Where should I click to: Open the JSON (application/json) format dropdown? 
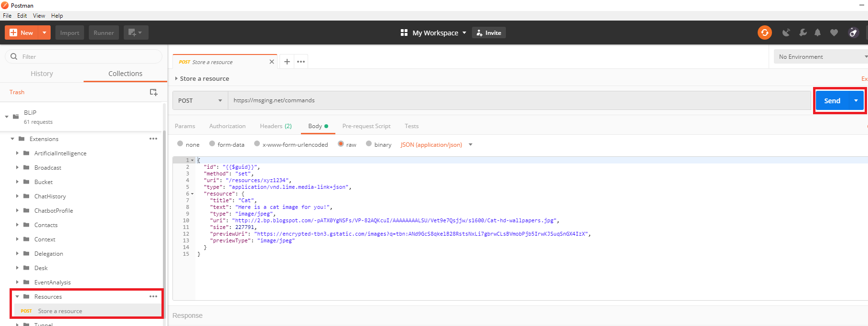pos(437,144)
